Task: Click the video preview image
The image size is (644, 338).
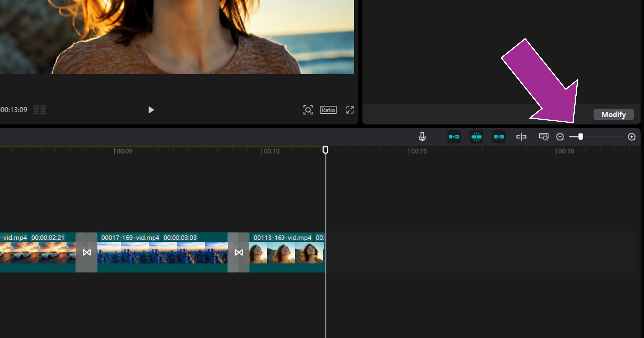Action: click(x=177, y=37)
